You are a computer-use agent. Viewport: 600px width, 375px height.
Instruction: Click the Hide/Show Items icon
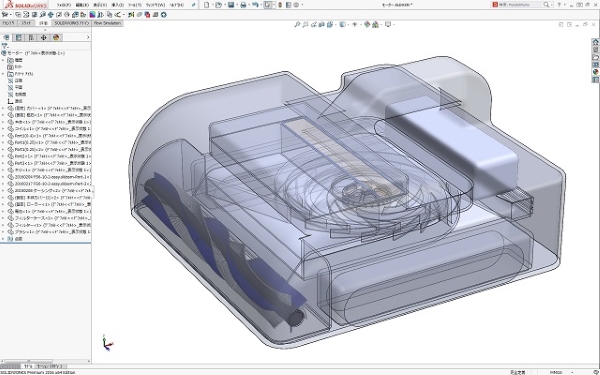point(354,24)
